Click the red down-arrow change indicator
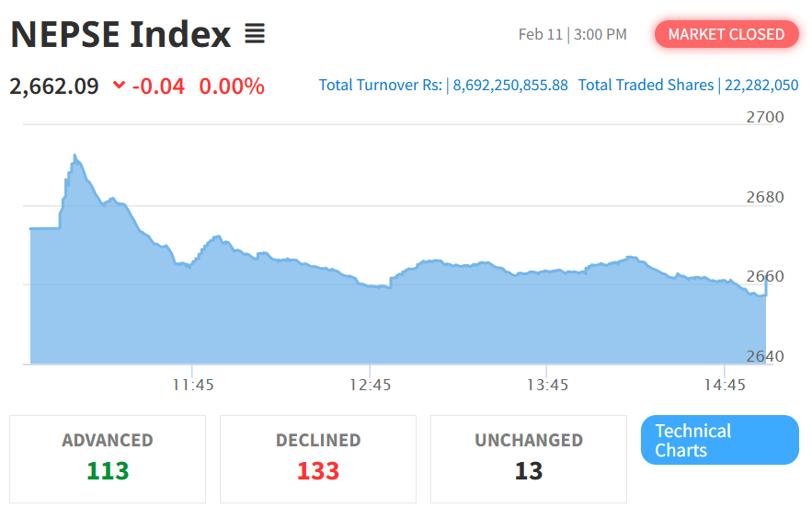Viewport: 812px width, 508px height. tap(119, 87)
